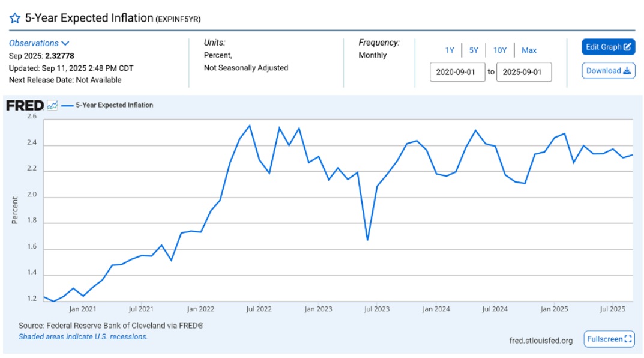Viewport: 644px width, 358px height.
Task: Click the small line-chart icon beside FRED logo
Action: pos(53,106)
